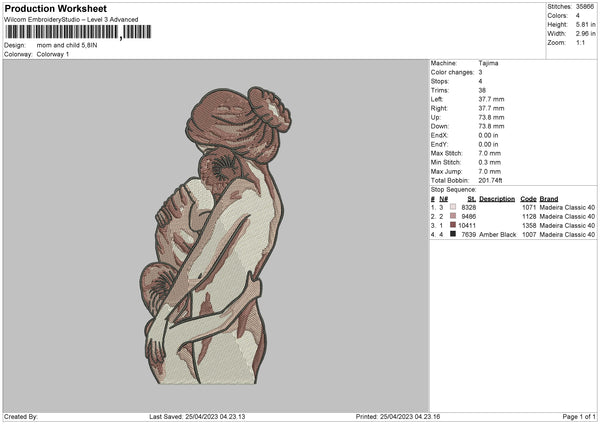Select the Amber Black description text
Image resolution: width=600 pixels, height=424 pixels.
(497, 235)
